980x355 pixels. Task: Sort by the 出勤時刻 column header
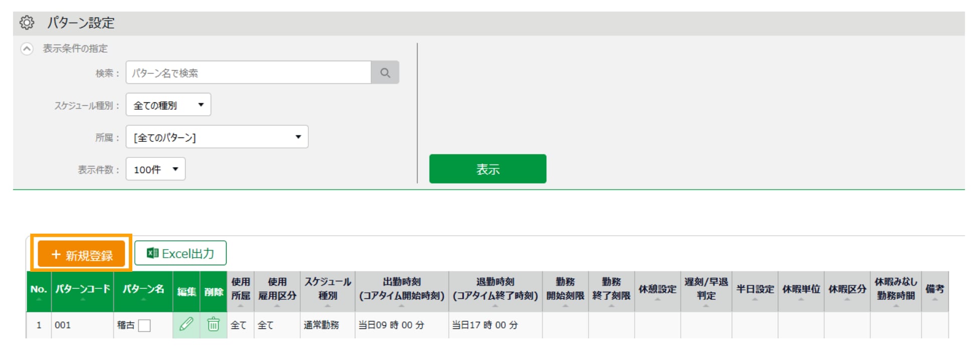click(402, 291)
